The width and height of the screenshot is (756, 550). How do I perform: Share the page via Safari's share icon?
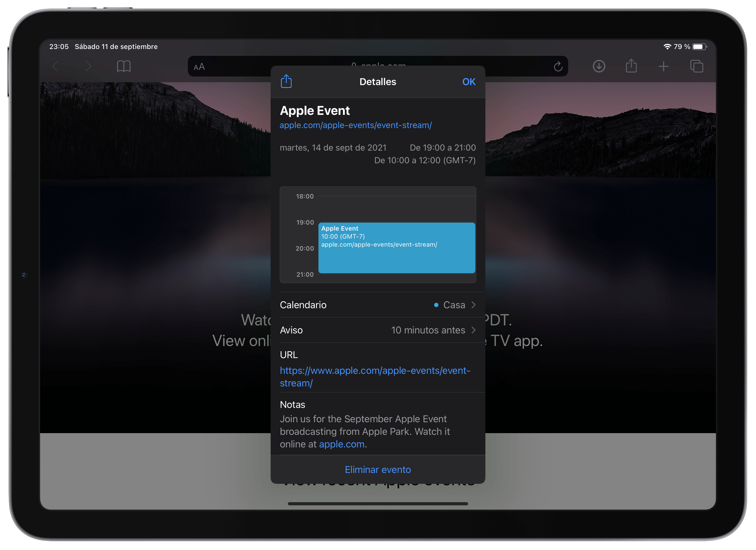(x=631, y=66)
